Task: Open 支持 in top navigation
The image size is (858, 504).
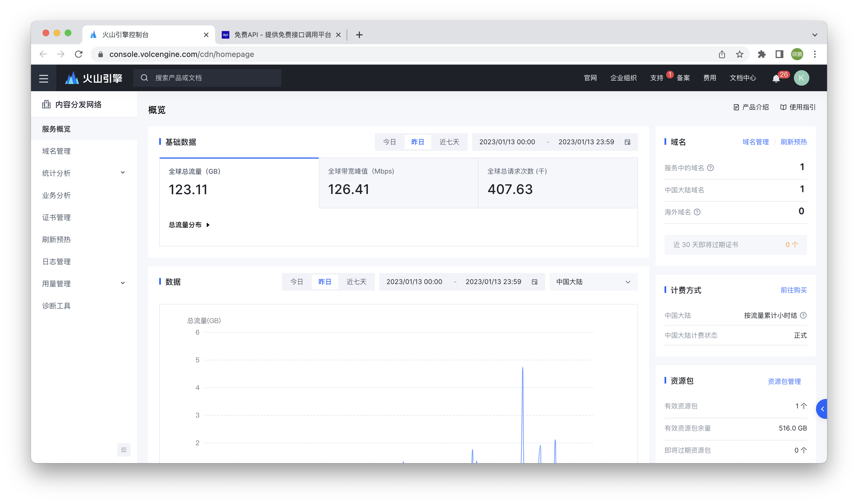Action: [x=656, y=78]
